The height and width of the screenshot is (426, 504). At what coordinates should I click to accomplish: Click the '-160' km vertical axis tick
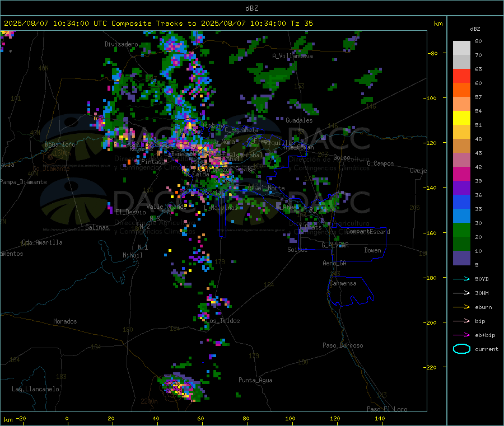[431, 233]
